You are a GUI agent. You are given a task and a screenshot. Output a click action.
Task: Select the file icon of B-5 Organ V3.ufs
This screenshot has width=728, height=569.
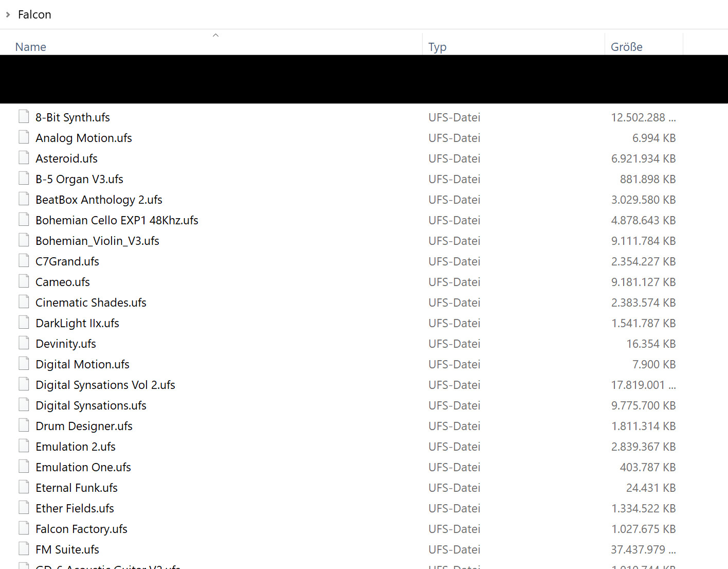24,179
